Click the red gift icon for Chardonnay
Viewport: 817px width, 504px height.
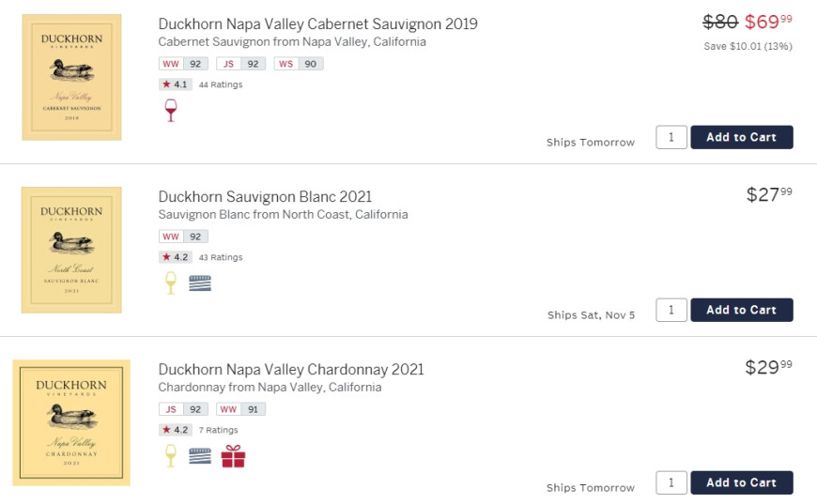pos(233,456)
